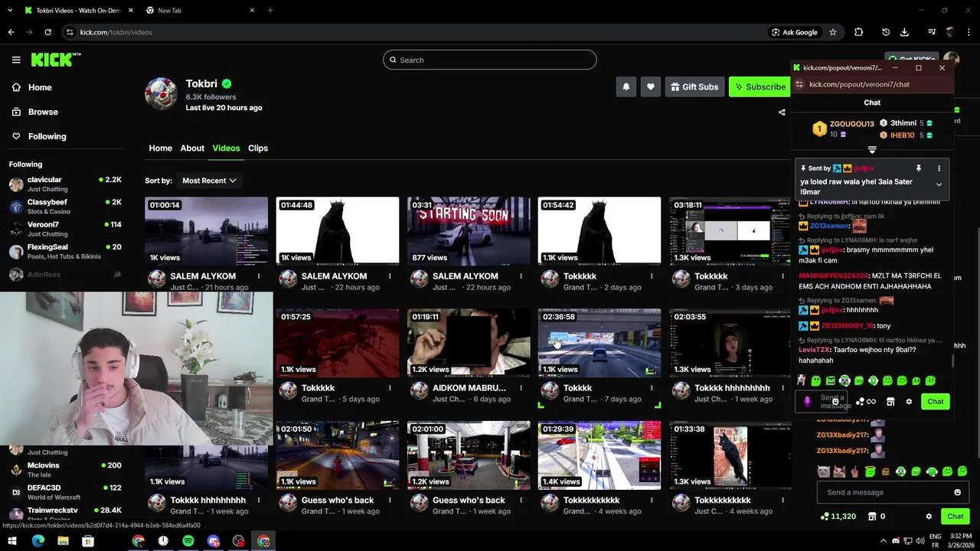Click the Chat send button in main chat
Image resolution: width=980 pixels, height=551 pixels.
click(955, 517)
